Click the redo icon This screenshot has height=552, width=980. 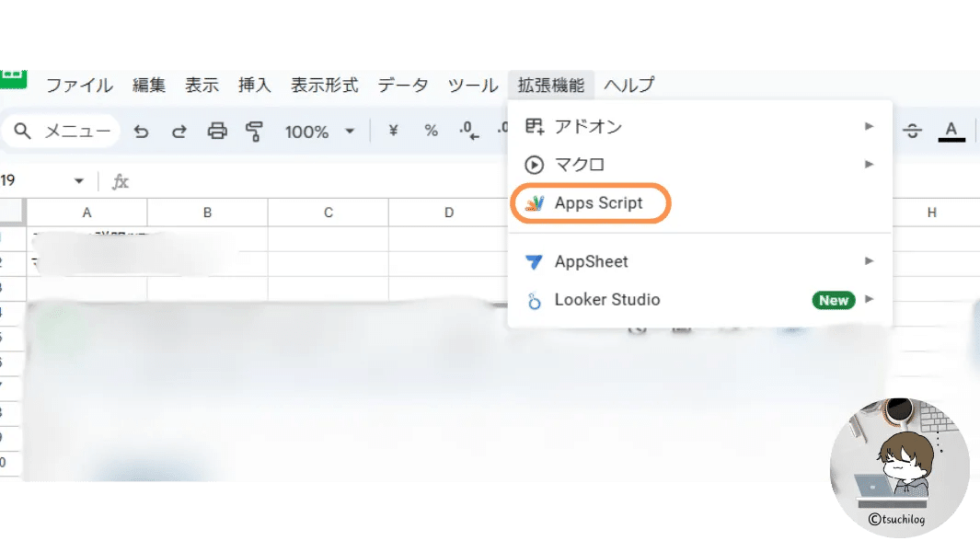(x=179, y=132)
